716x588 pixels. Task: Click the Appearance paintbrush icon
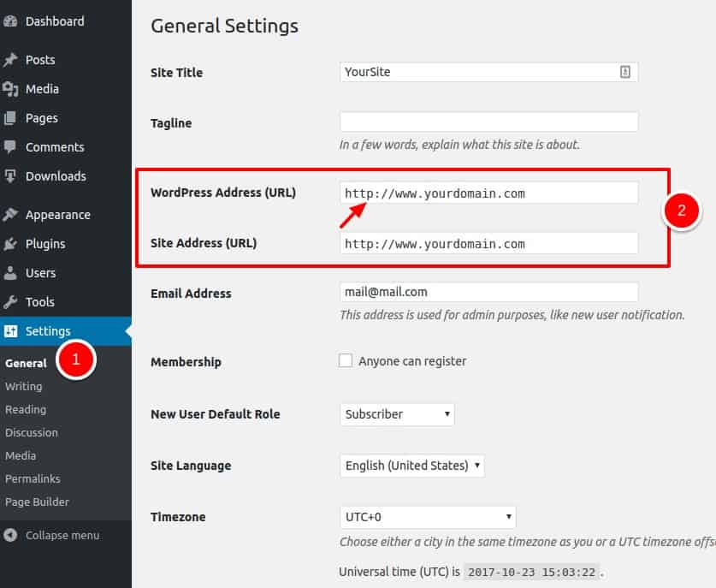pos(10,215)
